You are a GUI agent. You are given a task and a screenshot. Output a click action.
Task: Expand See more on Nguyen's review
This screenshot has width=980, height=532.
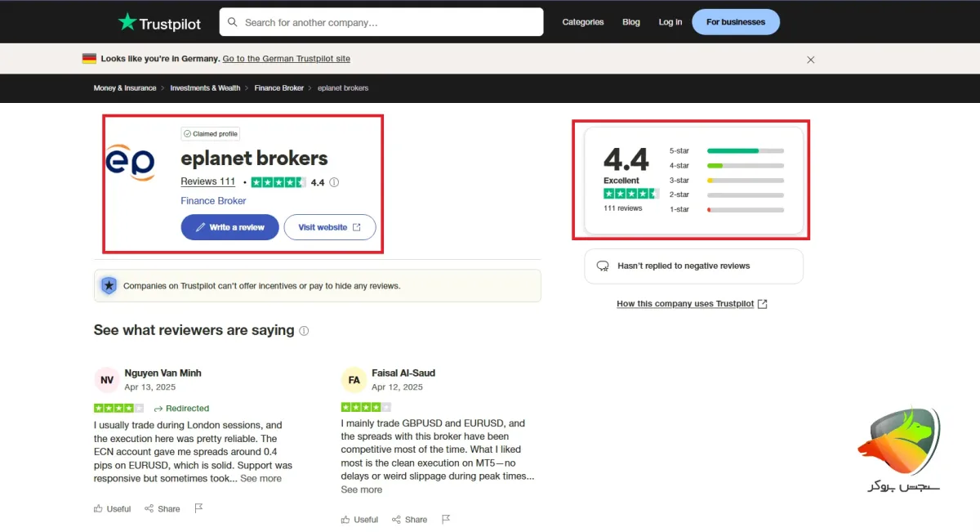(261, 479)
